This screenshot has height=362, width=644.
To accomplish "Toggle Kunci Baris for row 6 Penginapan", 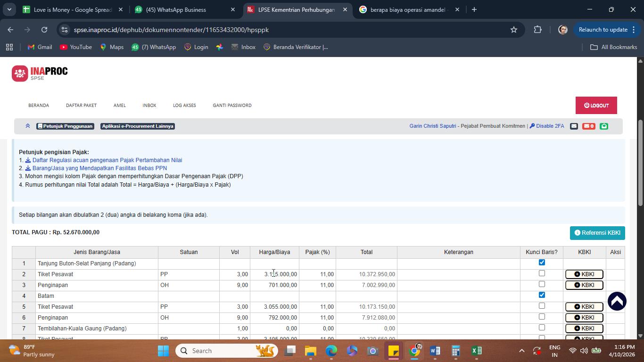I will pyautogui.click(x=542, y=317).
